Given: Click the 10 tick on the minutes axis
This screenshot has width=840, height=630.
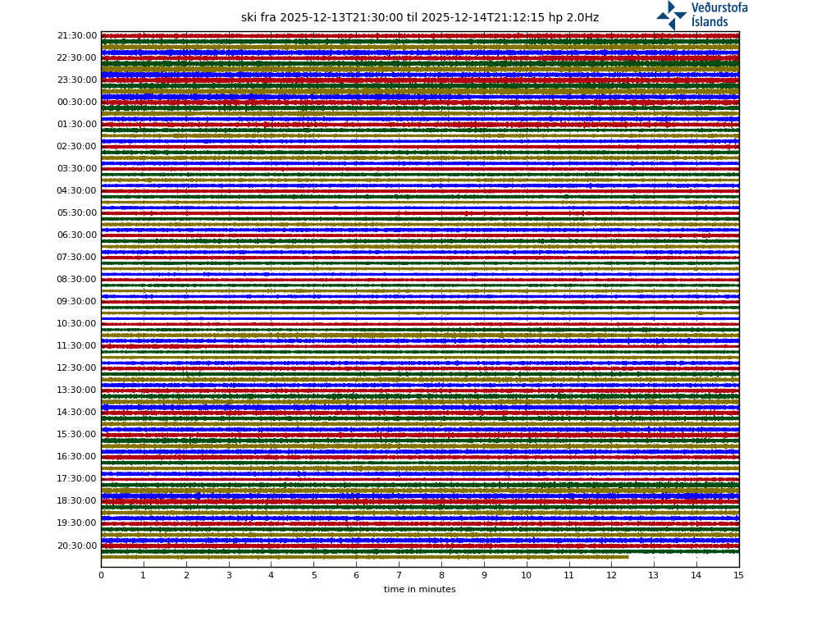Looking at the screenshot, I should click(526, 576).
